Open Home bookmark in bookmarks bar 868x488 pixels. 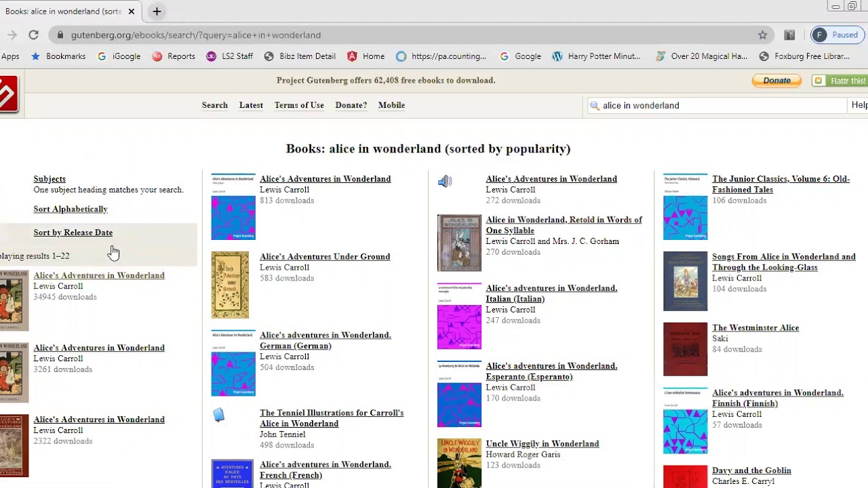(366, 56)
